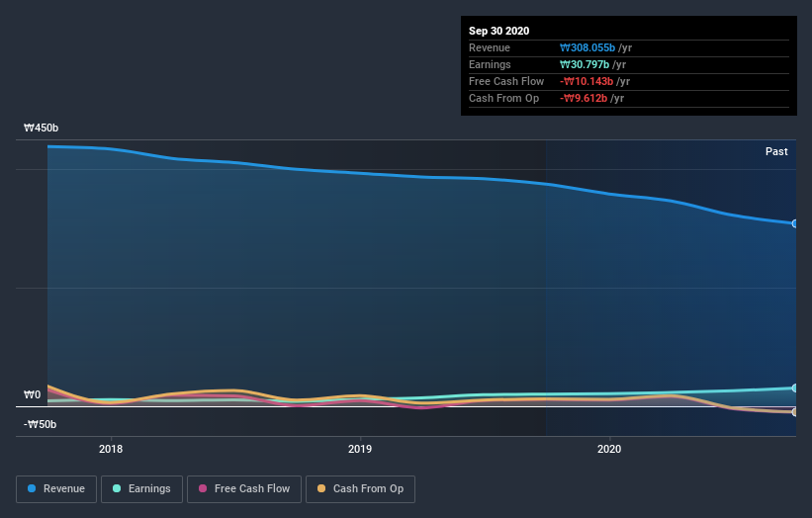The height and width of the screenshot is (518, 812).
Task: Click the 'Revenue' row label in tooltip
Action: tap(490, 47)
